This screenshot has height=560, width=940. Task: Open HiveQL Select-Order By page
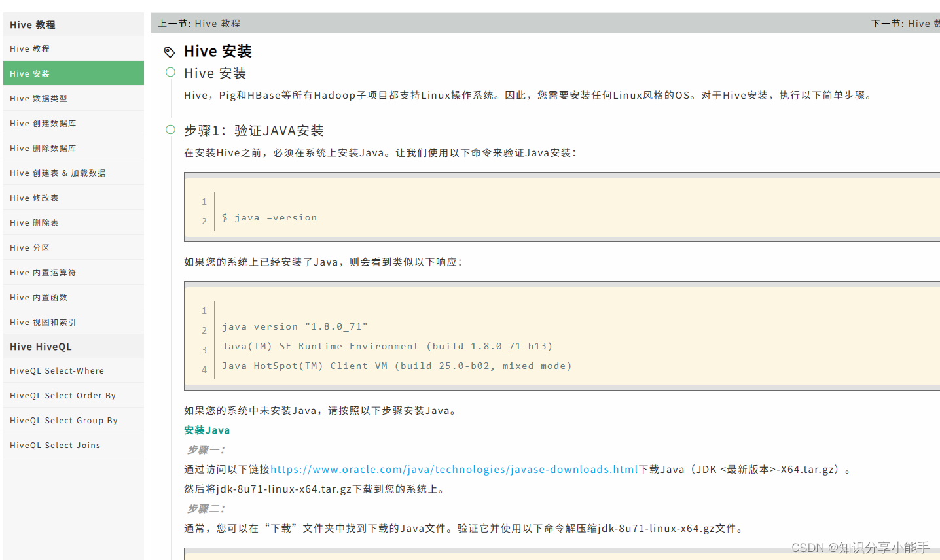(73, 395)
